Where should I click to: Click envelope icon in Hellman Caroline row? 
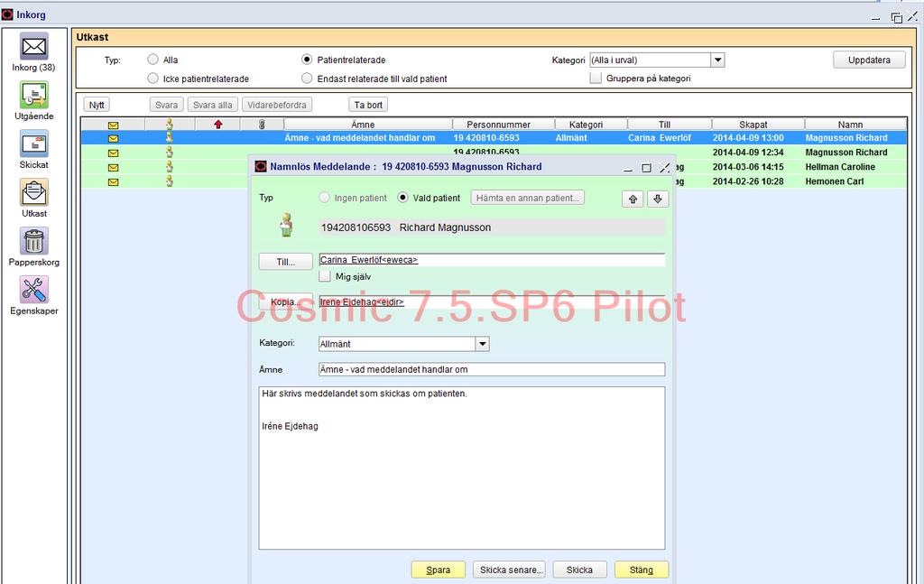[x=113, y=167]
